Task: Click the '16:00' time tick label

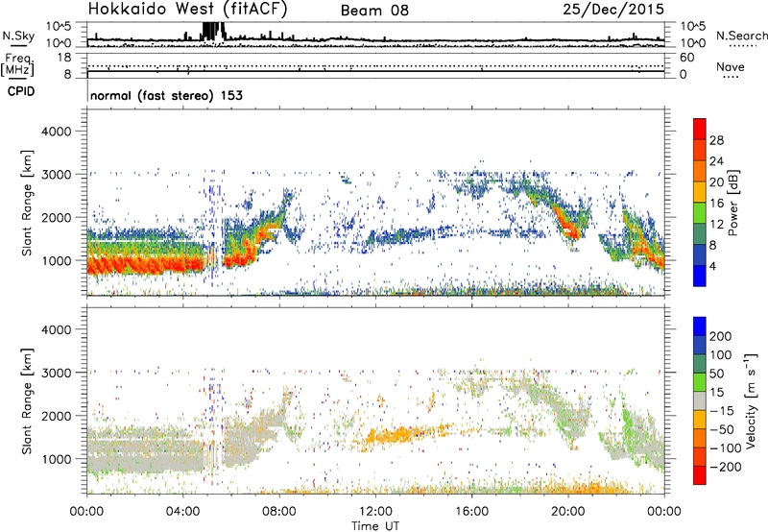Action: click(471, 512)
